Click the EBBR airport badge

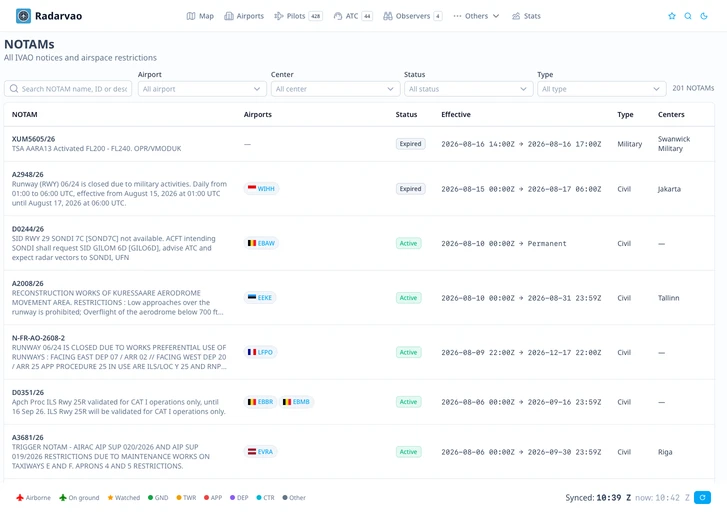[x=260, y=402]
